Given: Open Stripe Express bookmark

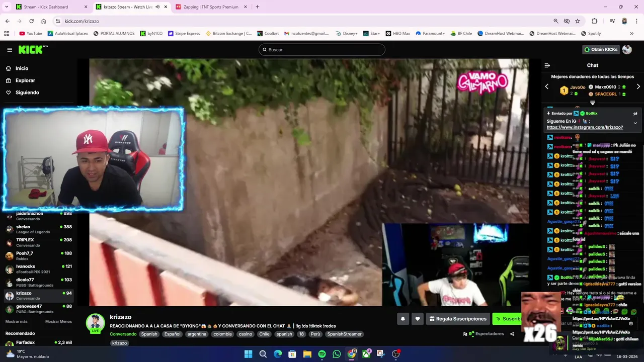Looking at the screenshot, I should (184, 34).
